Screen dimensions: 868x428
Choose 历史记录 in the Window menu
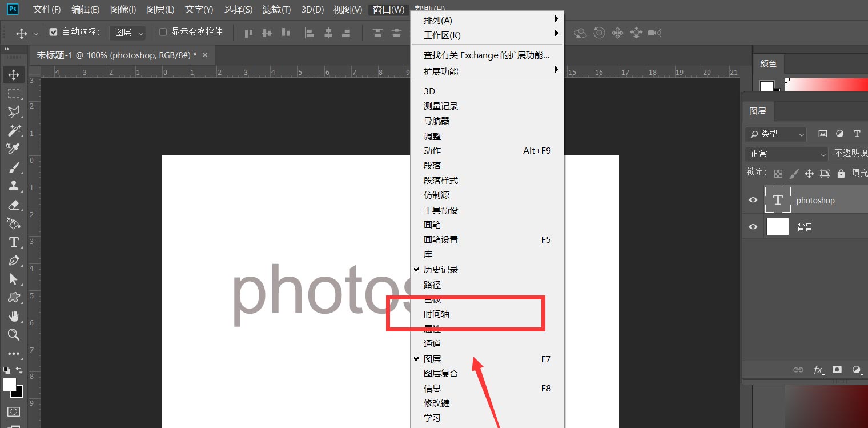point(487,269)
